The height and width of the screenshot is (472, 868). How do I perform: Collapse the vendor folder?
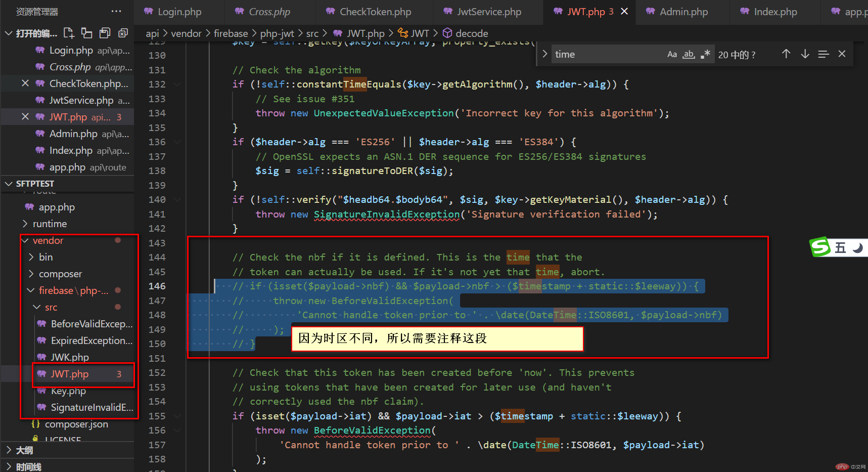[25, 240]
